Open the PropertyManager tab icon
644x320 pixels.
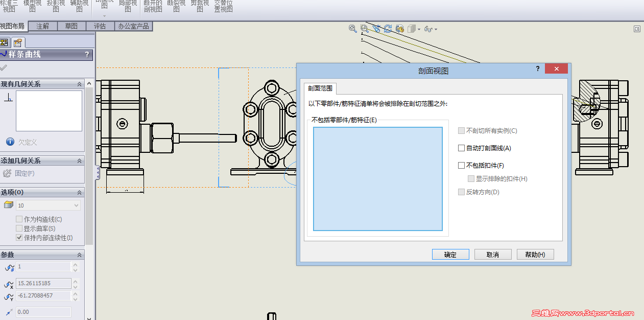click(17, 42)
